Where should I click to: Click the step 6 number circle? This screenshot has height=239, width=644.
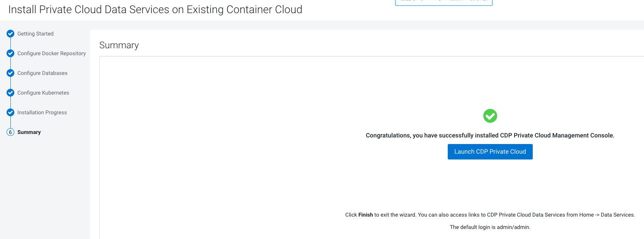point(10,132)
